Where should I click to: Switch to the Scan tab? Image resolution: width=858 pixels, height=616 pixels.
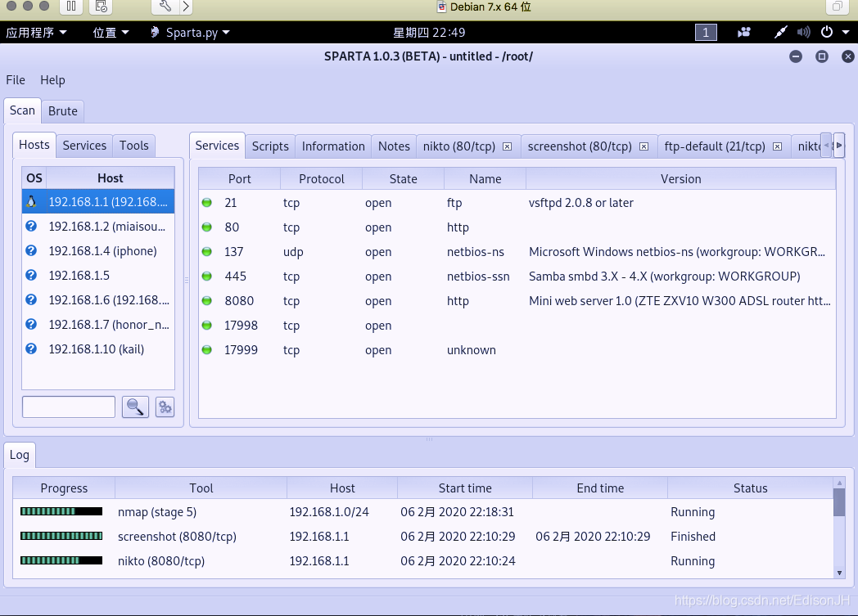click(22, 110)
